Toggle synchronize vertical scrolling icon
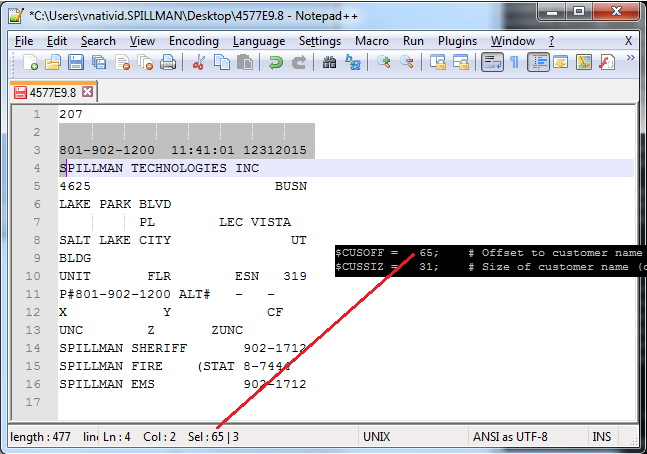 (x=438, y=62)
